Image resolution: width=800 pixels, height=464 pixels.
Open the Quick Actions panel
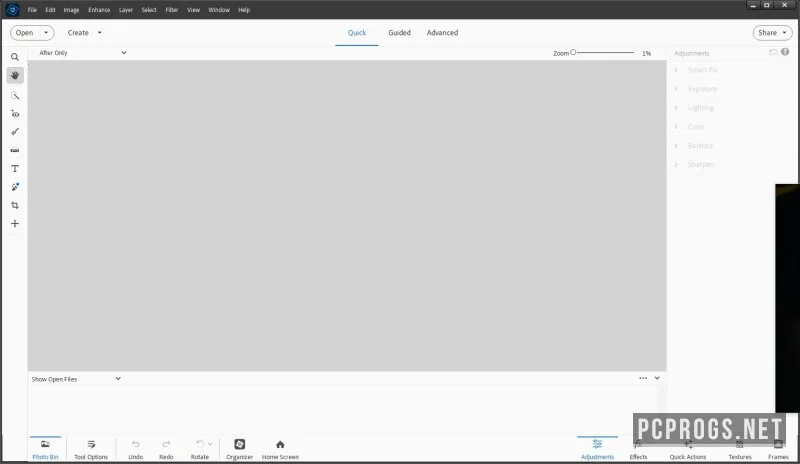[x=688, y=450]
